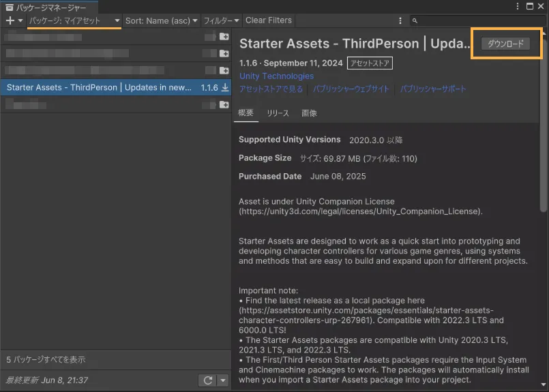Open the window tab three-dot menu

[518, 6]
